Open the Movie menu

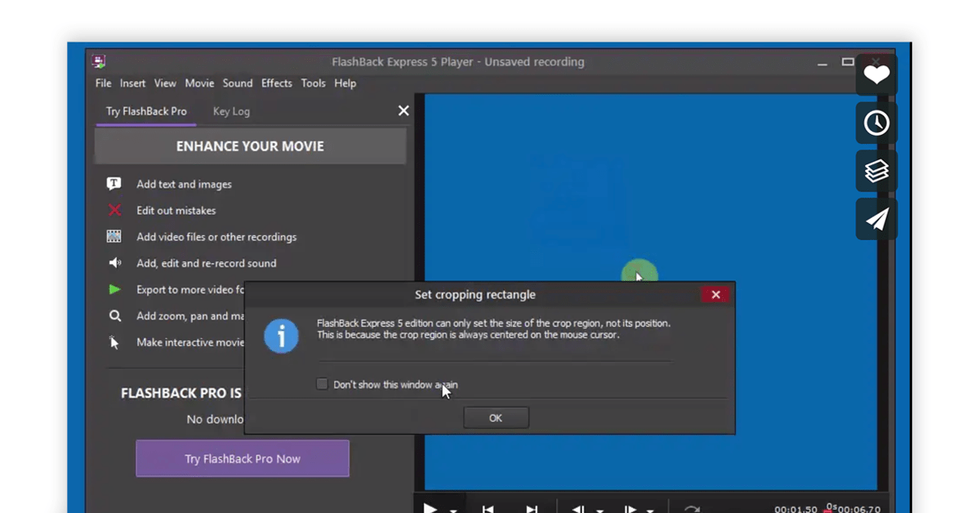point(199,83)
